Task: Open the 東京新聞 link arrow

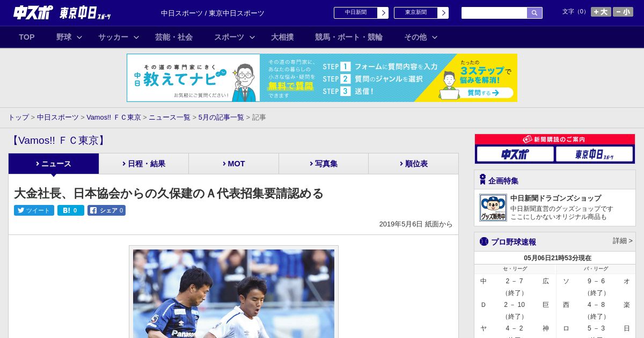Action: click(443, 13)
